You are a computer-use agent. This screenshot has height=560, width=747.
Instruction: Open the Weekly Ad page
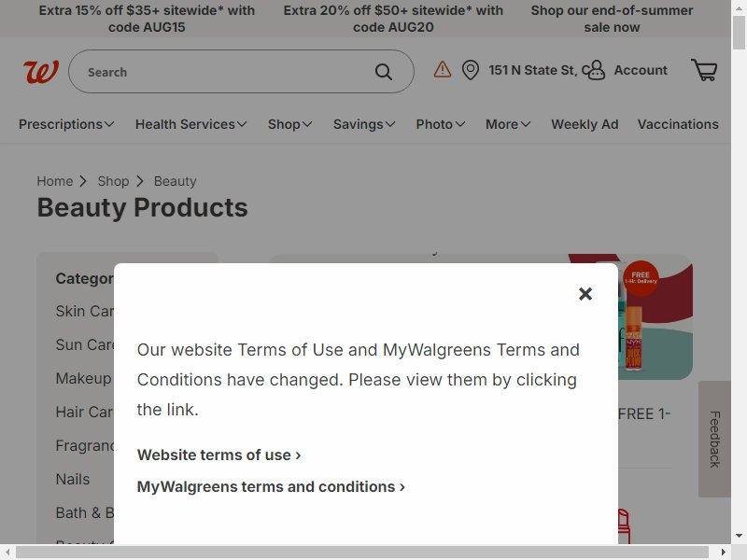tap(585, 124)
